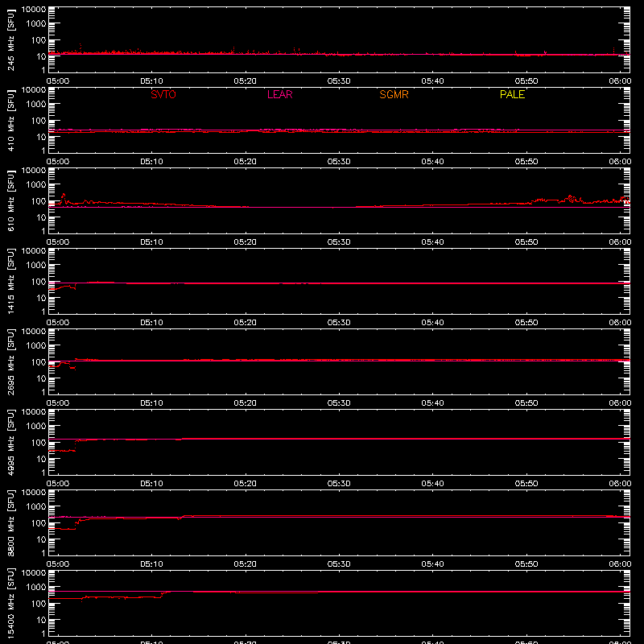Select the '4995 MHz [SFU]' axis title

[x=11, y=442]
